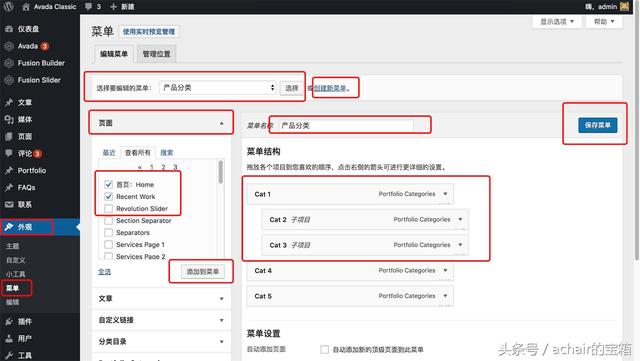The height and width of the screenshot is (361, 640).
Task: Click the Fusion Slider sidebar icon
Action: pos(9,80)
